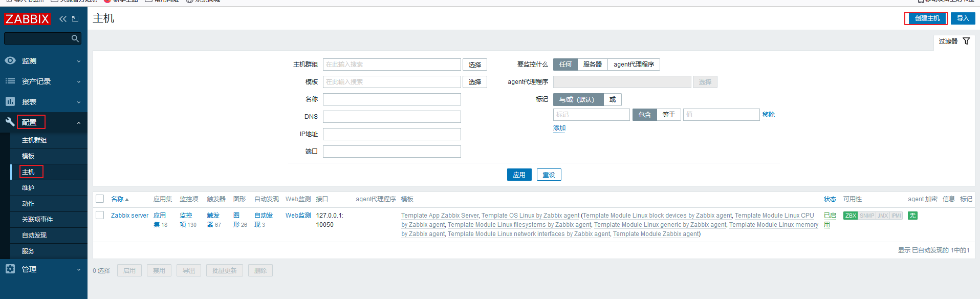Open Template App Zabbix Server link
The height and width of the screenshot is (299, 980).
[440, 216]
